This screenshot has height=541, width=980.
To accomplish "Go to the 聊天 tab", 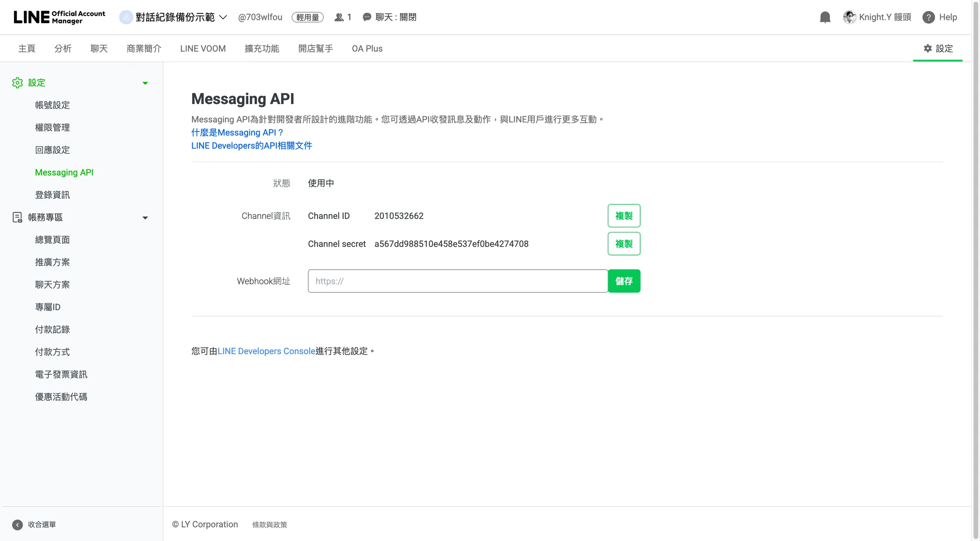I will coord(99,49).
